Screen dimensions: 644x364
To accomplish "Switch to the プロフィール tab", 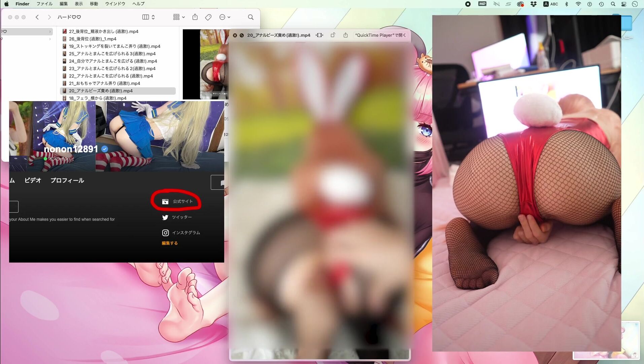I will pos(67,180).
